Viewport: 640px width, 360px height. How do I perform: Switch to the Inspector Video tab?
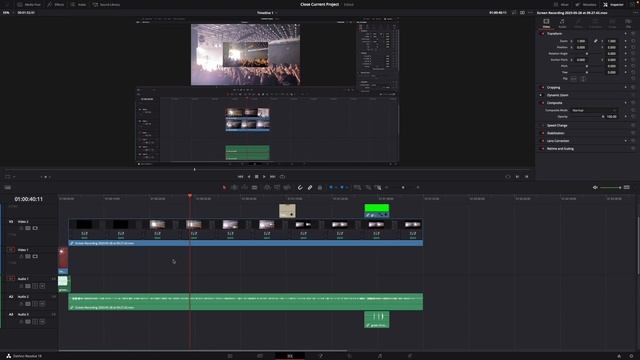546,23
